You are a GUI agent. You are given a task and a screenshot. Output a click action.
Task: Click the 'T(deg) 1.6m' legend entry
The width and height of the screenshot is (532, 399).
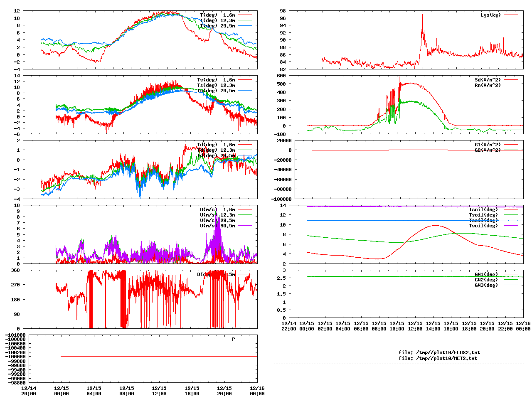coord(217,15)
